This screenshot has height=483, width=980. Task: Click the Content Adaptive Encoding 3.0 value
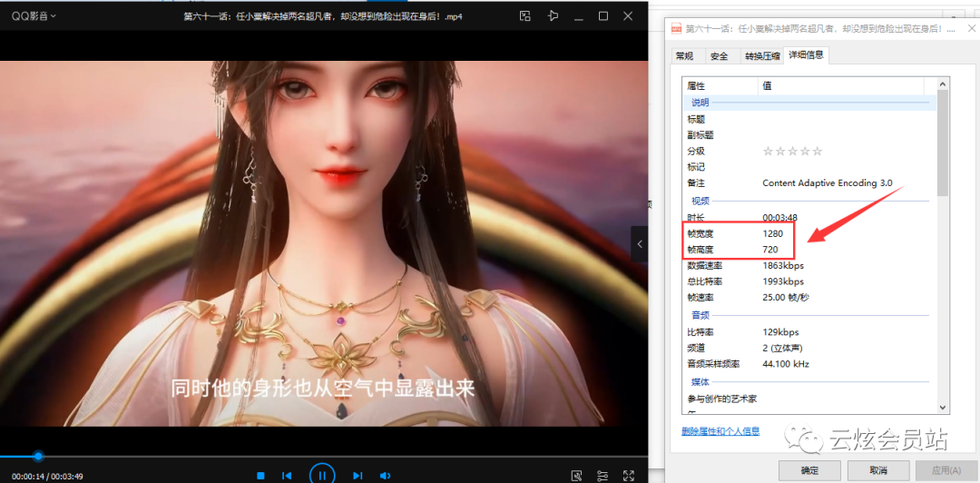[828, 183]
